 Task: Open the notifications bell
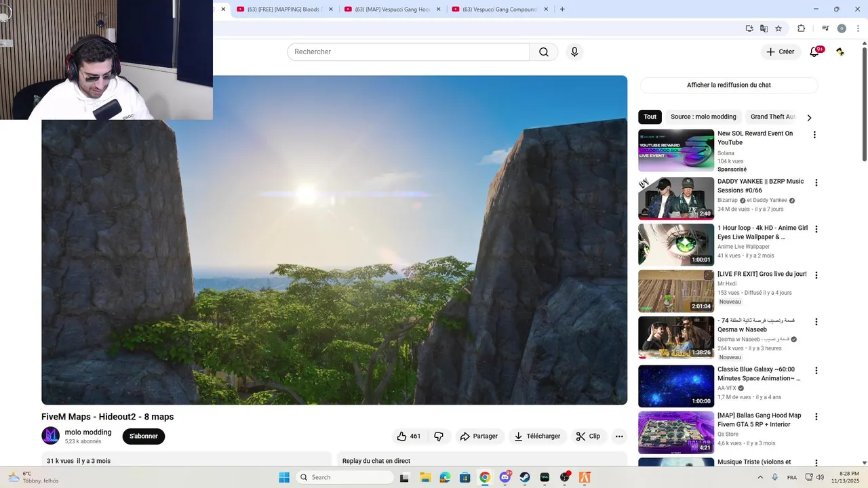[814, 52]
